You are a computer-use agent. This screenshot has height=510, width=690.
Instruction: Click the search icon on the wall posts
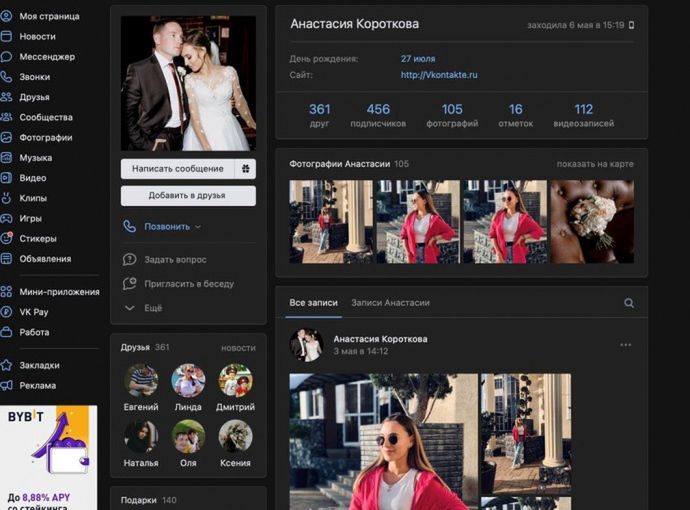click(629, 303)
